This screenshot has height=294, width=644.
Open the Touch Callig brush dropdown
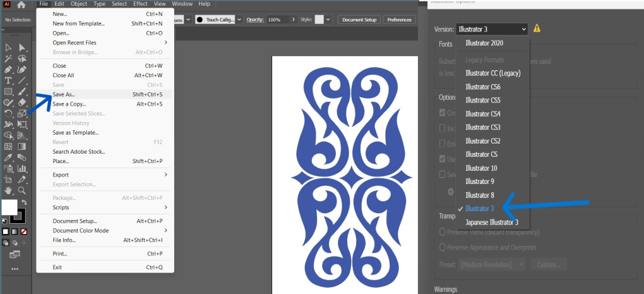[239, 20]
